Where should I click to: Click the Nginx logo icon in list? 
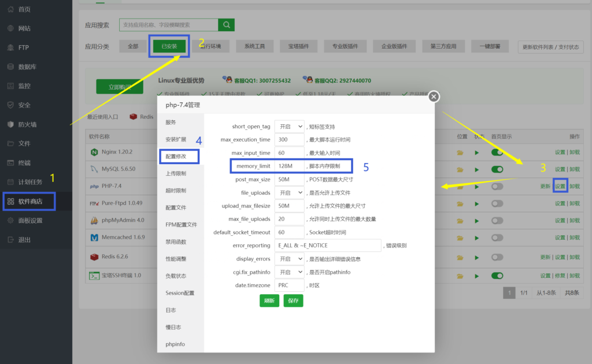[94, 153]
